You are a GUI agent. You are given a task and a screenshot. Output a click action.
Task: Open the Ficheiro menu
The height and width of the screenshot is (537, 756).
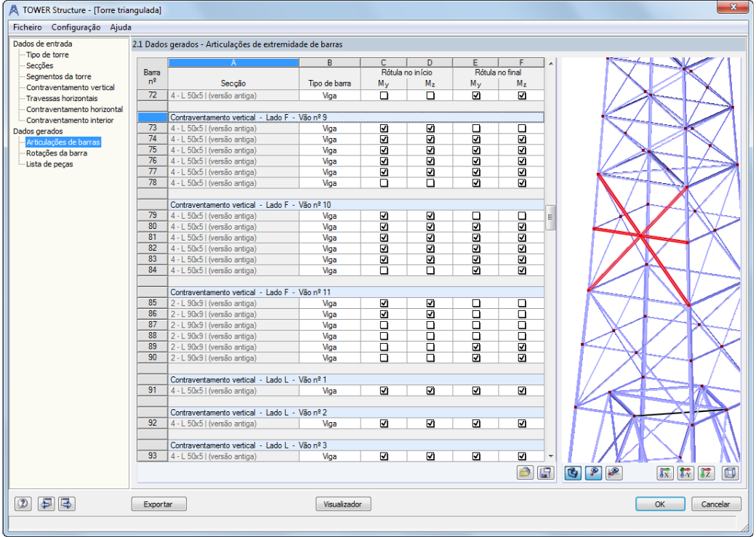click(27, 28)
